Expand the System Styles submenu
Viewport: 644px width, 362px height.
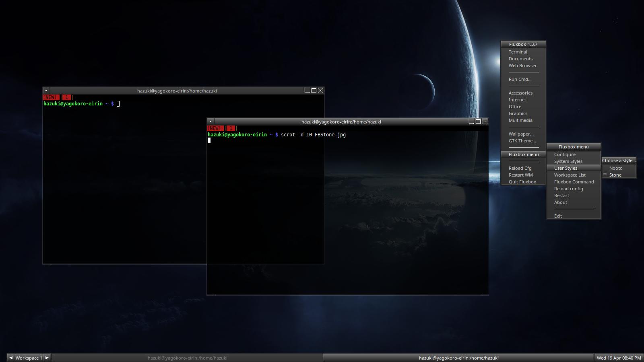coord(574,161)
